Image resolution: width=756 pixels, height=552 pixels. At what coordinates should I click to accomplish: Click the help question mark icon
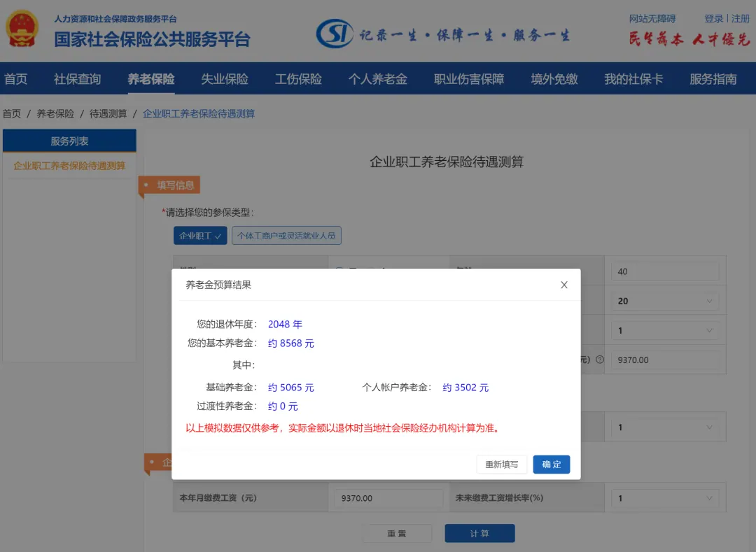600,360
